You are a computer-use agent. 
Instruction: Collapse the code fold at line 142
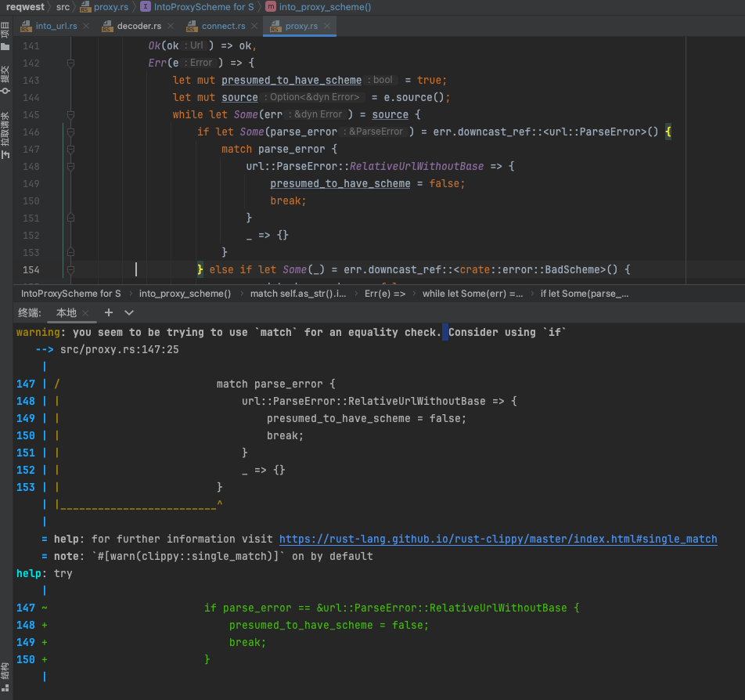click(x=70, y=63)
